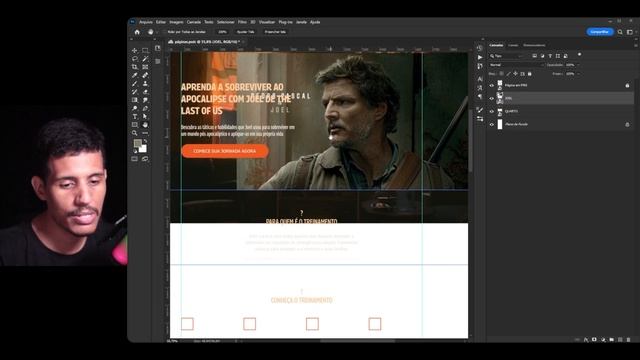
Task: Select the Rectangle shape tool
Action: [x=135, y=125]
